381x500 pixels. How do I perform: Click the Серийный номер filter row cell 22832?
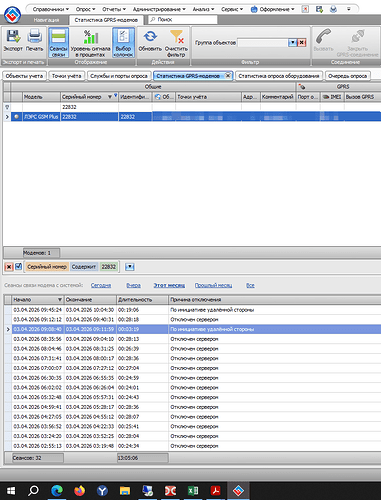89,107
